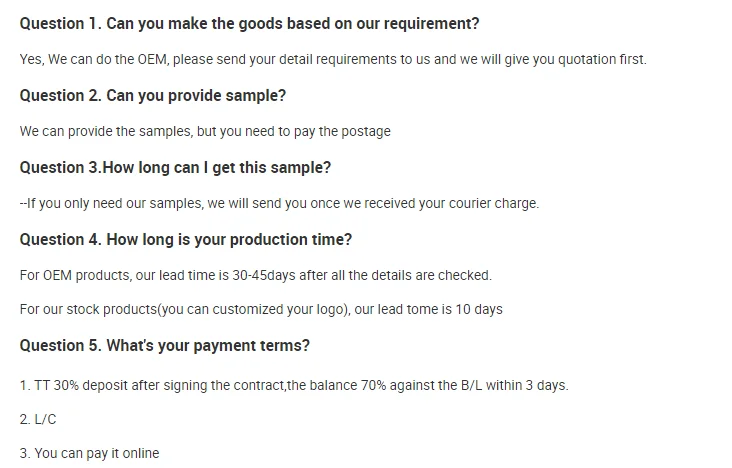
Task: Click the '2. L/C' payment option text
Action: pos(38,420)
